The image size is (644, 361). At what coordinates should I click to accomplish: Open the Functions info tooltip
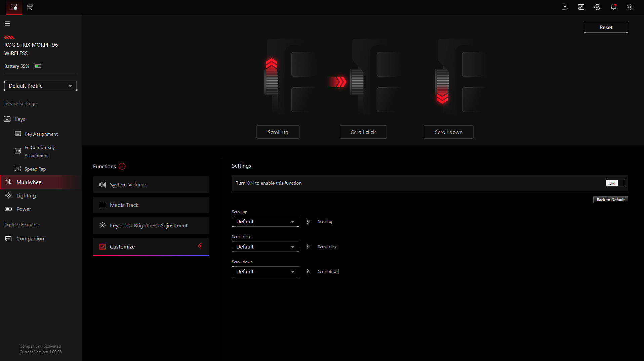[122, 166]
